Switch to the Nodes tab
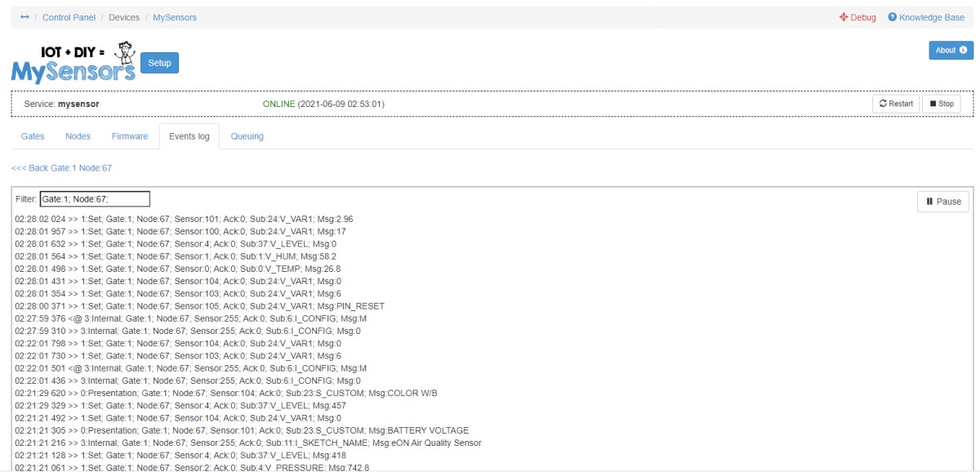The image size is (980, 472). [78, 136]
